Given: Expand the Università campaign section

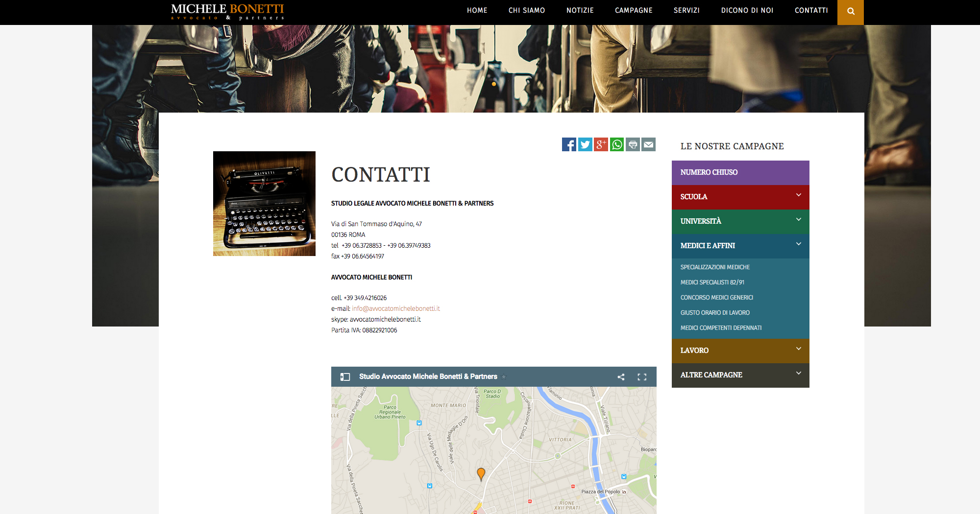Looking at the screenshot, I should [798, 220].
